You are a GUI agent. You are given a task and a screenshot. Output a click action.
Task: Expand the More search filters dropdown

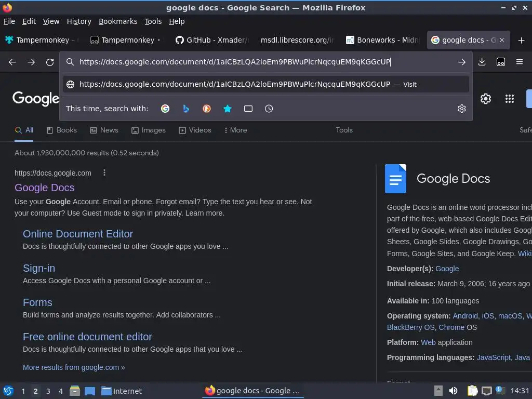pyautogui.click(x=235, y=130)
